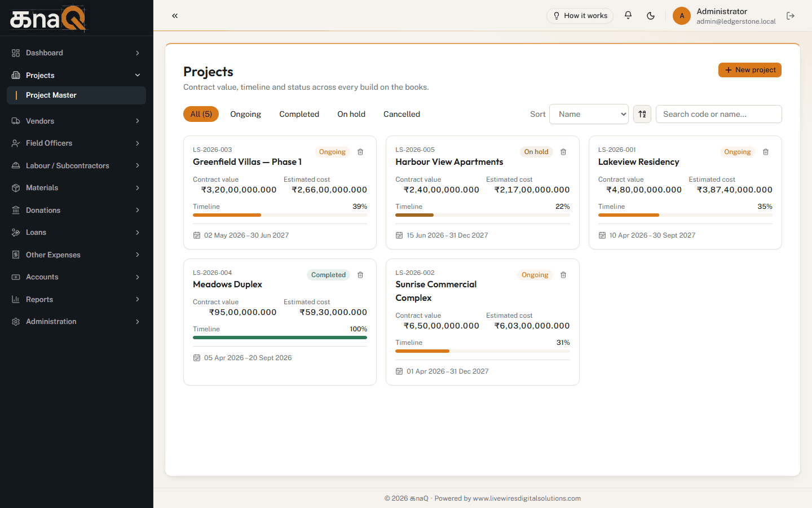Click the Loans hand-coins icon
The width and height of the screenshot is (812, 508).
[x=16, y=233]
